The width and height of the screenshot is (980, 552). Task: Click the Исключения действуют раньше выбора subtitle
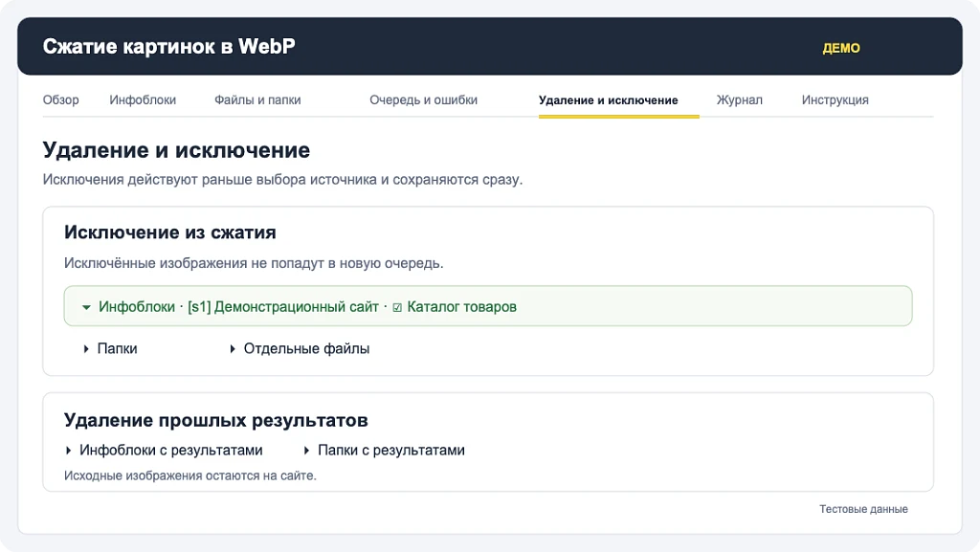pos(282,180)
